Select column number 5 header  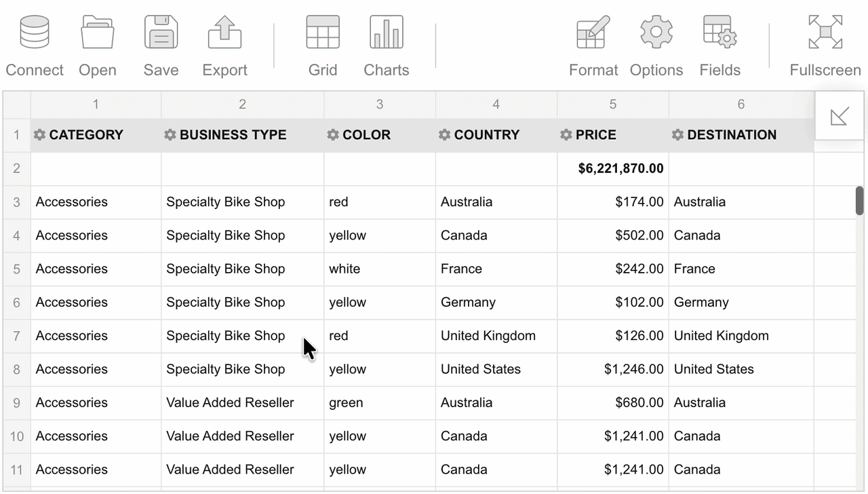(613, 104)
